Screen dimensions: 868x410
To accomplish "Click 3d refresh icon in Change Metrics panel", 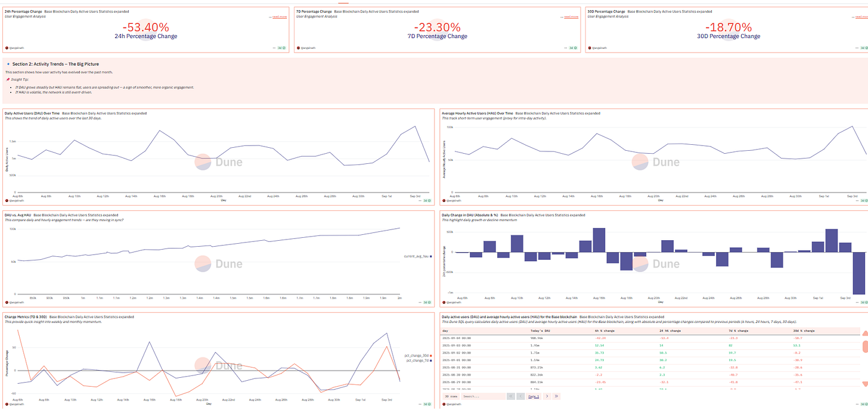I will pyautogui.click(x=430, y=405).
